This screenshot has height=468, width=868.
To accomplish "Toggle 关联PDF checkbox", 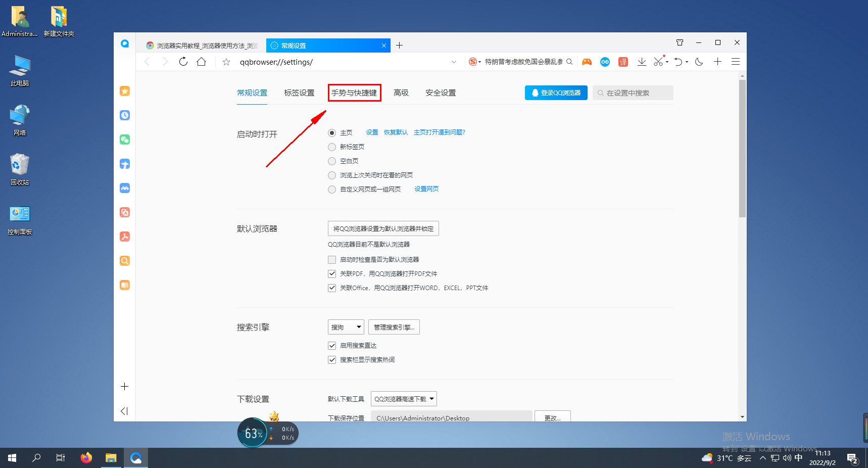I will [x=332, y=274].
